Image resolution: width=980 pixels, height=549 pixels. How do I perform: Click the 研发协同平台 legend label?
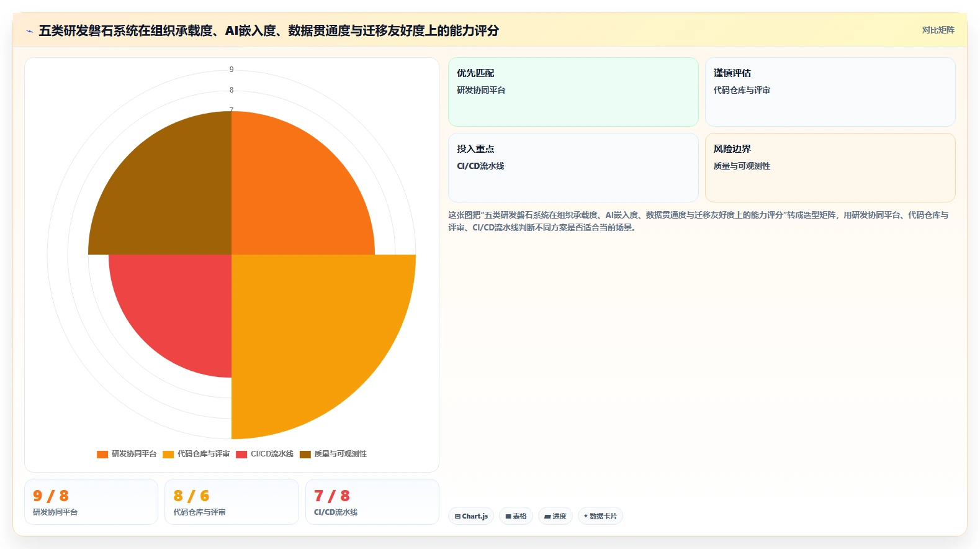[x=134, y=454]
